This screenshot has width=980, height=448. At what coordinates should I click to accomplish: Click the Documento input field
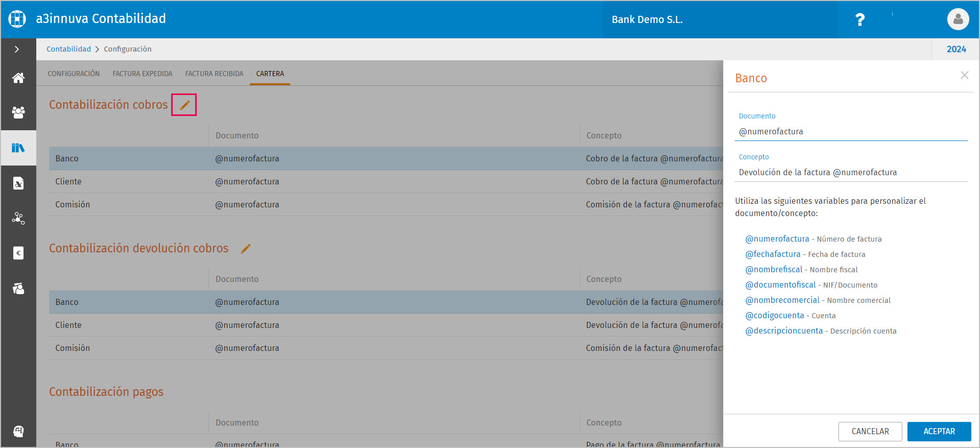pos(851,132)
